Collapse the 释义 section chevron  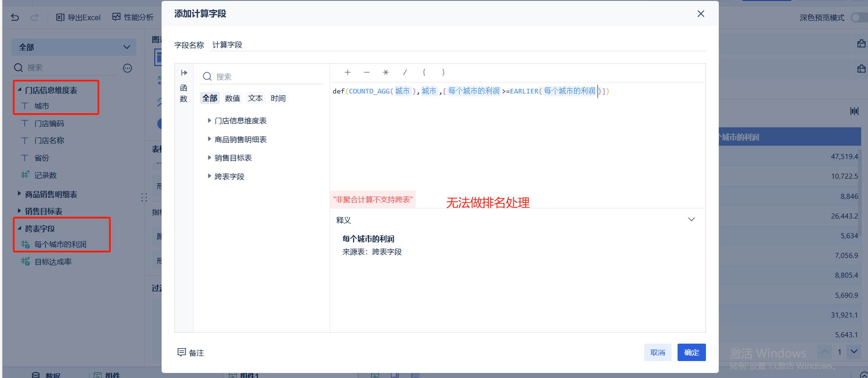point(691,219)
